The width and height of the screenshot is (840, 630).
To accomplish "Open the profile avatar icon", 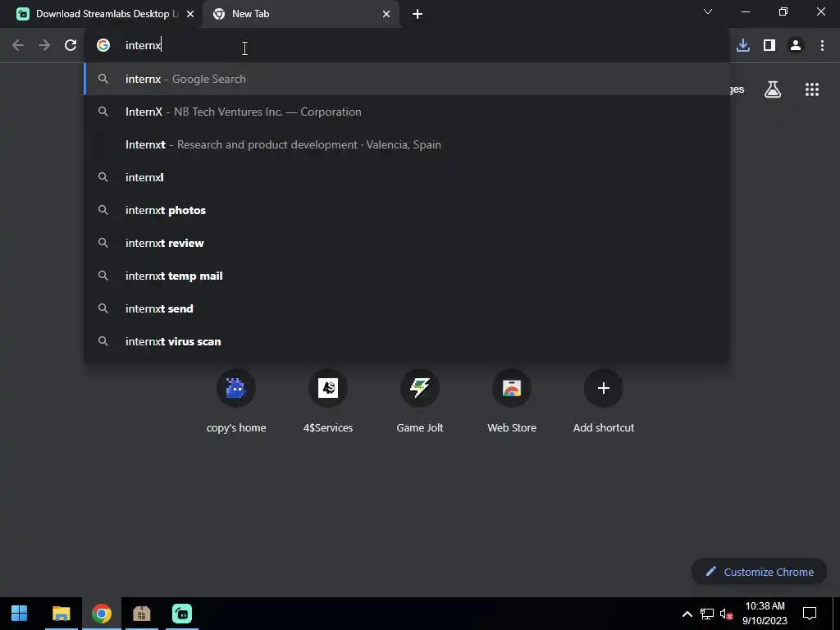I will coord(796,46).
